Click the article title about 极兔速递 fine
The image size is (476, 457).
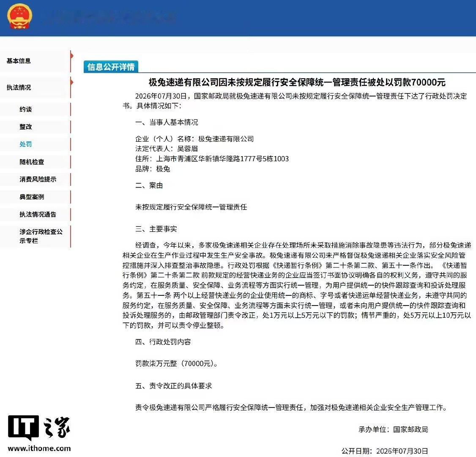point(297,83)
